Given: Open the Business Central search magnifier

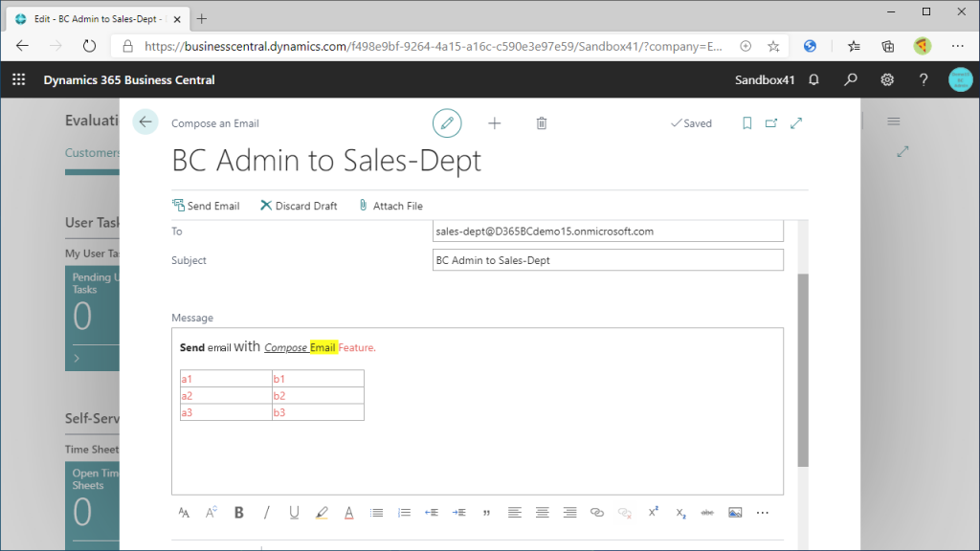Looking at the screenshot, I should click(851, 79).
